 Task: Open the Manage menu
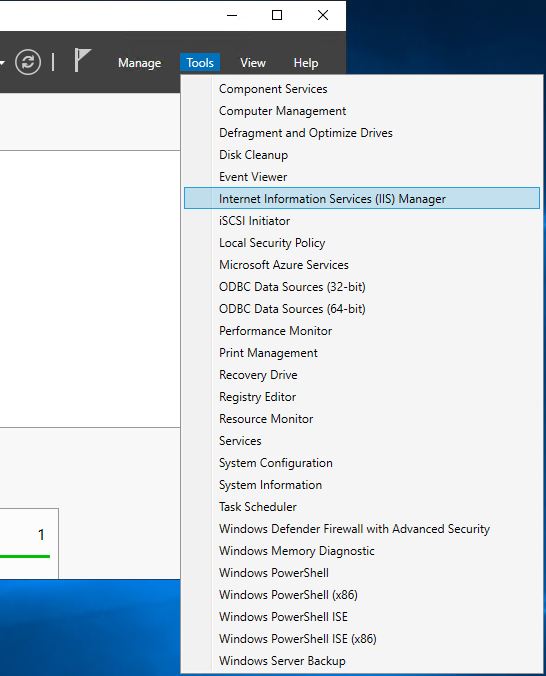139,63
